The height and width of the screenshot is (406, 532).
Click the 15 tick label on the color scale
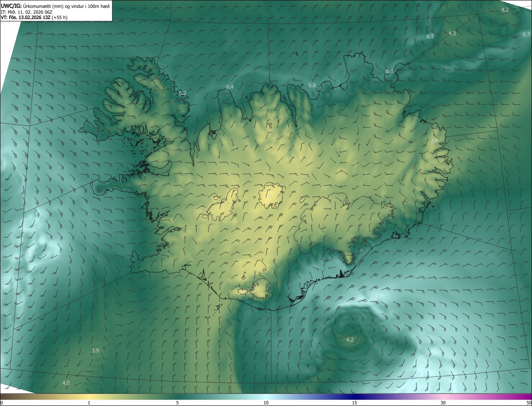click(x=355, y=403)
